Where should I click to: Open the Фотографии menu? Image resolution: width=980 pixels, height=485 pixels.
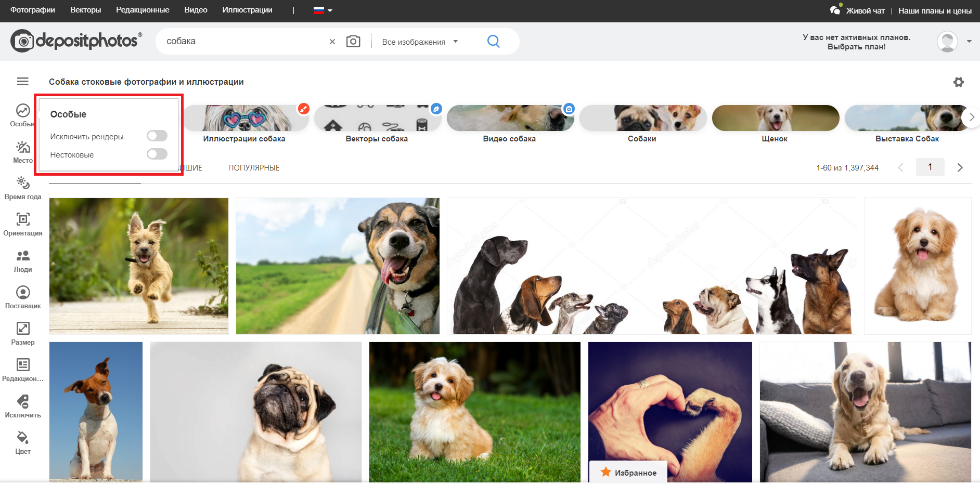33,10
